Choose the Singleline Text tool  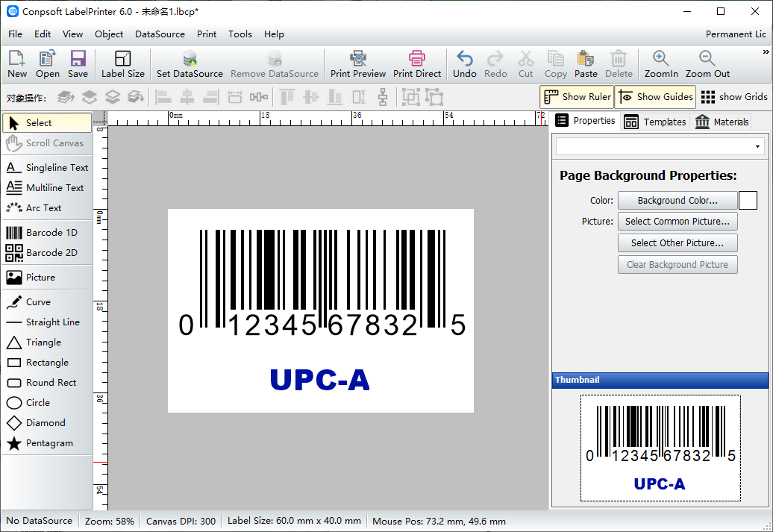coord(47,168)
